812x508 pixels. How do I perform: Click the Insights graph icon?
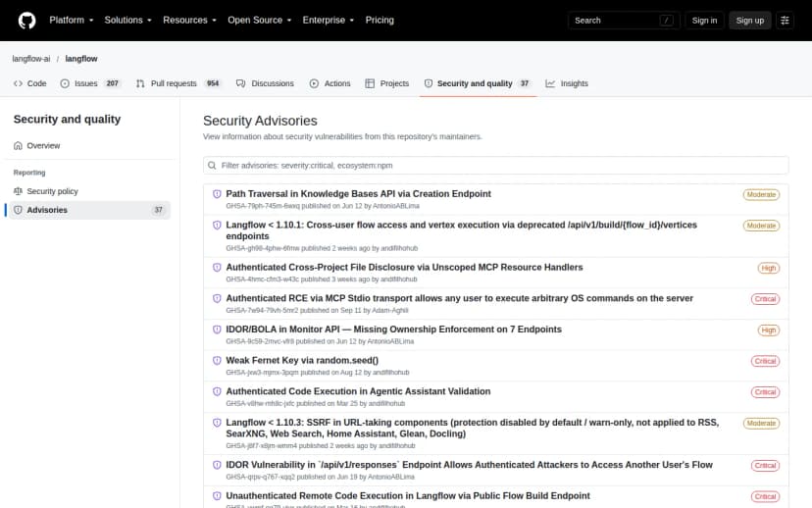tap(550, 83)
